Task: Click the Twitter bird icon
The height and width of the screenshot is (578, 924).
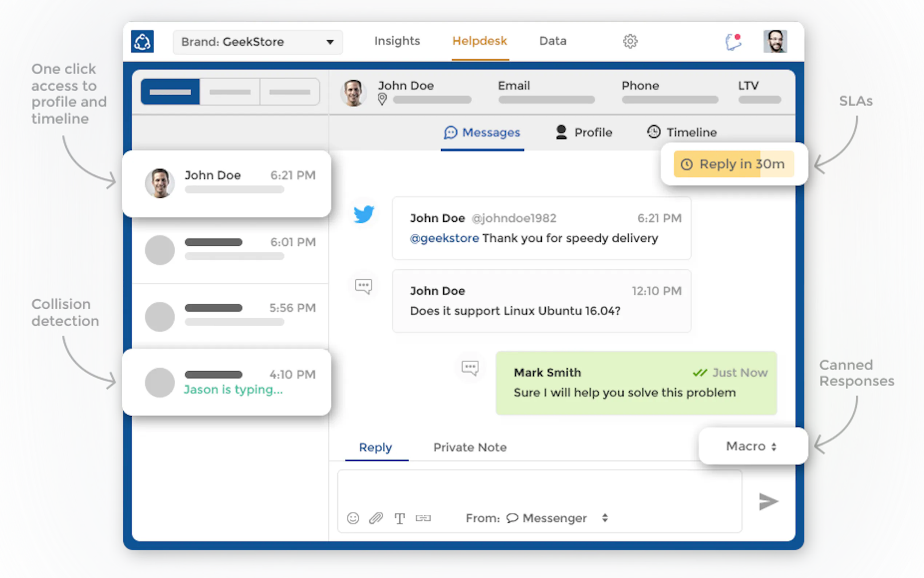Action: tap(364, 214)
